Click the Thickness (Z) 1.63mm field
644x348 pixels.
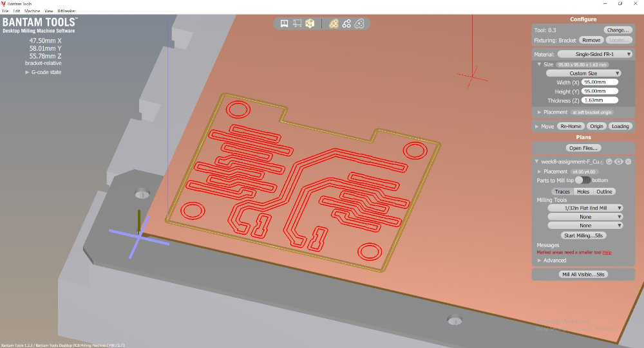[600, 100]
